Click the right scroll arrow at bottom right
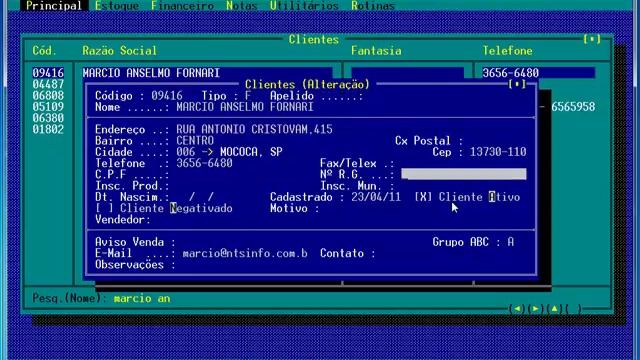The image size is (640, 360). click(536, 309)
